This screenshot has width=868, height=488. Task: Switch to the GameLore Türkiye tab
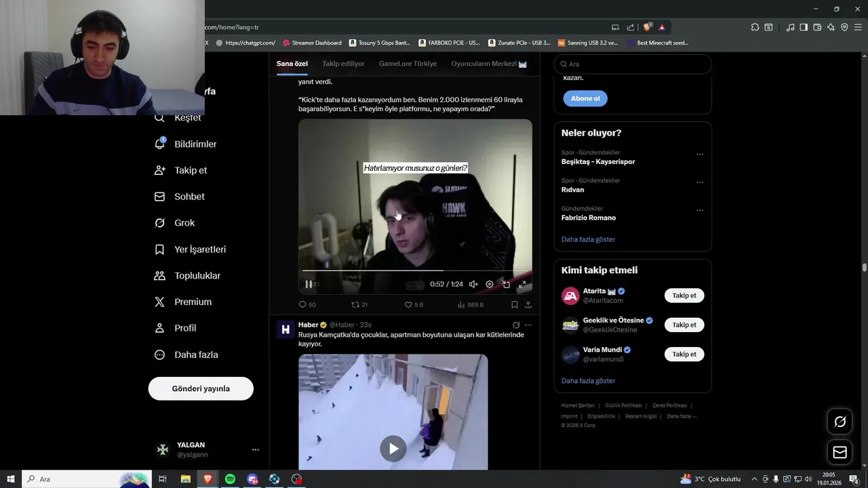coord(408,64)
